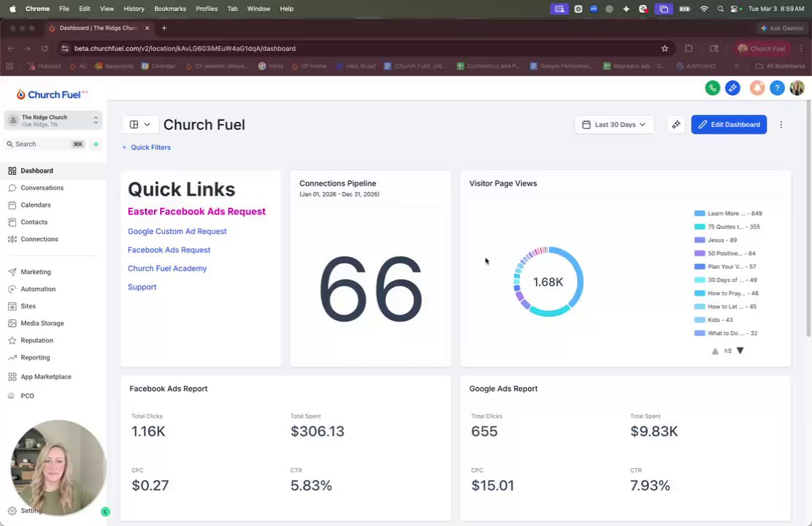The width and height of the screenshot is (812, 526).
Task: Open the macOS Spotlight search icon
Action: tap(720, 9)
